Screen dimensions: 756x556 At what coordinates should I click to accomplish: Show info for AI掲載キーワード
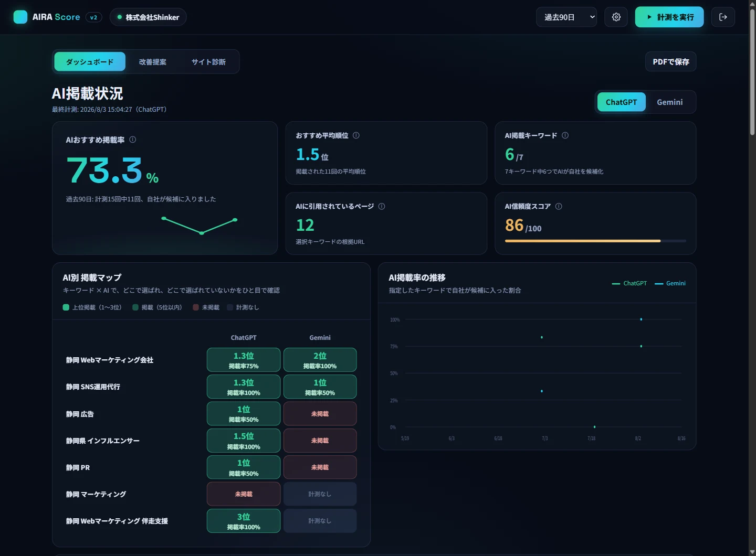tap(565, 135)
